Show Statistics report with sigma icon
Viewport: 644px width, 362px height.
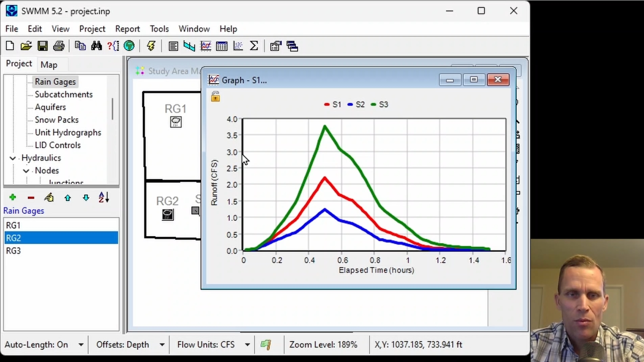(x=254, y=46)
